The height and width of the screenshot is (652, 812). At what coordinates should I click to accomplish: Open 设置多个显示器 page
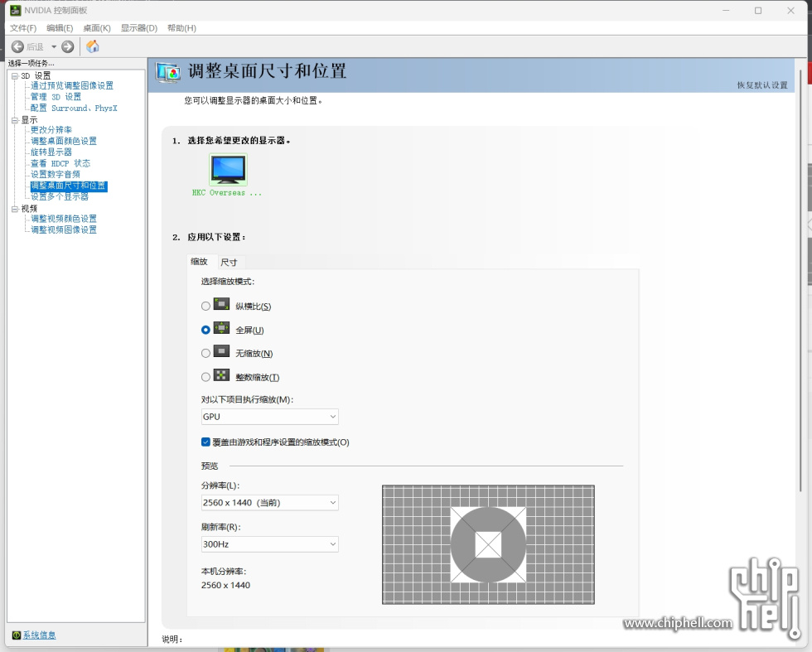(60, 197)
